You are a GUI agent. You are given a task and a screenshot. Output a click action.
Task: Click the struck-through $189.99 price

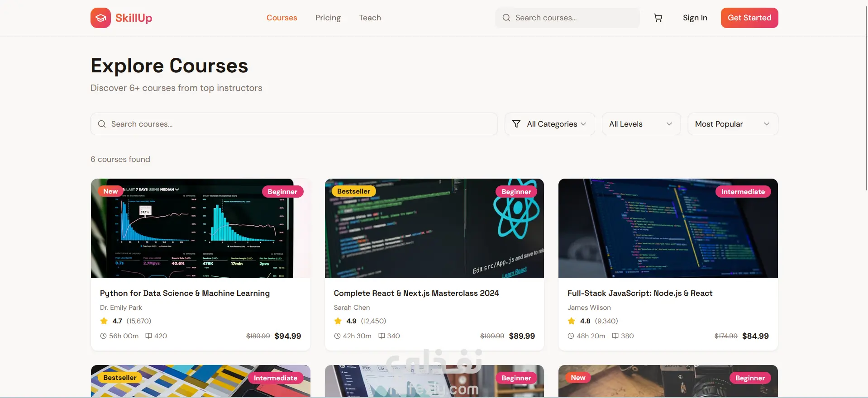point(258,336)
